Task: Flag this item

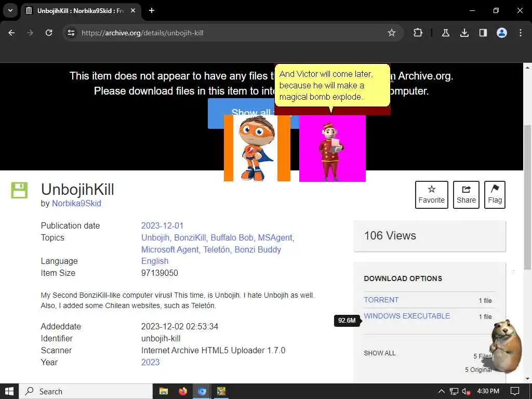Action: (x=495, y=195)
